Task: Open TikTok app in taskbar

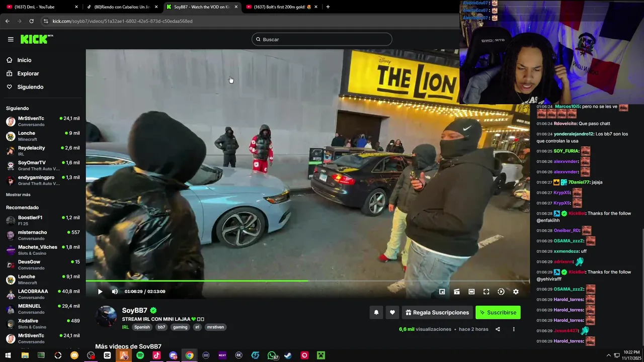Action: 156,355
